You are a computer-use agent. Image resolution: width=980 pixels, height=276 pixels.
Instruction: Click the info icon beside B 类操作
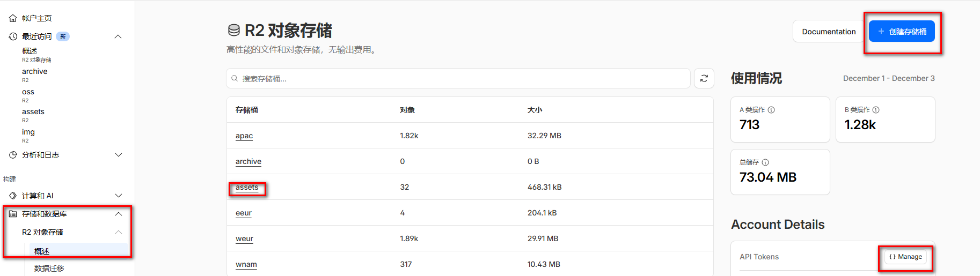point(876,110)
